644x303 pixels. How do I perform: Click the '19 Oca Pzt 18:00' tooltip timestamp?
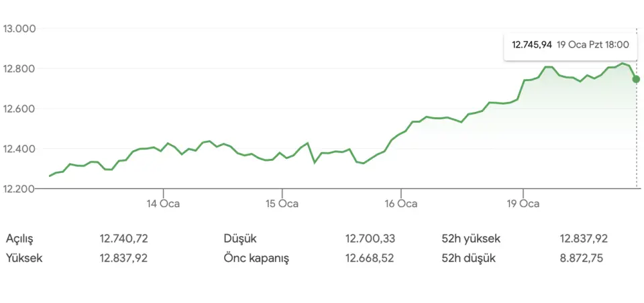click(x=593, y=45)
